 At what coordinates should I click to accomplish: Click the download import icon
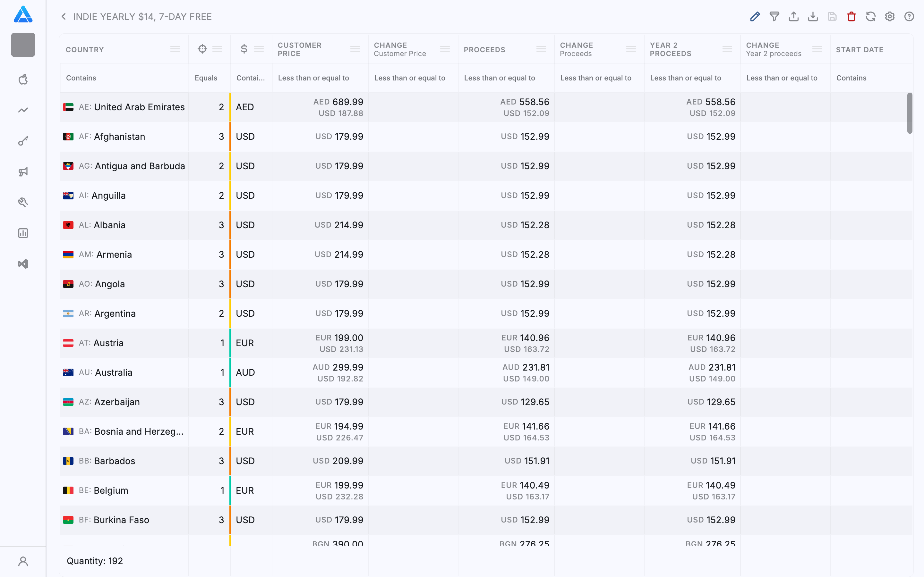coord(813,16)
